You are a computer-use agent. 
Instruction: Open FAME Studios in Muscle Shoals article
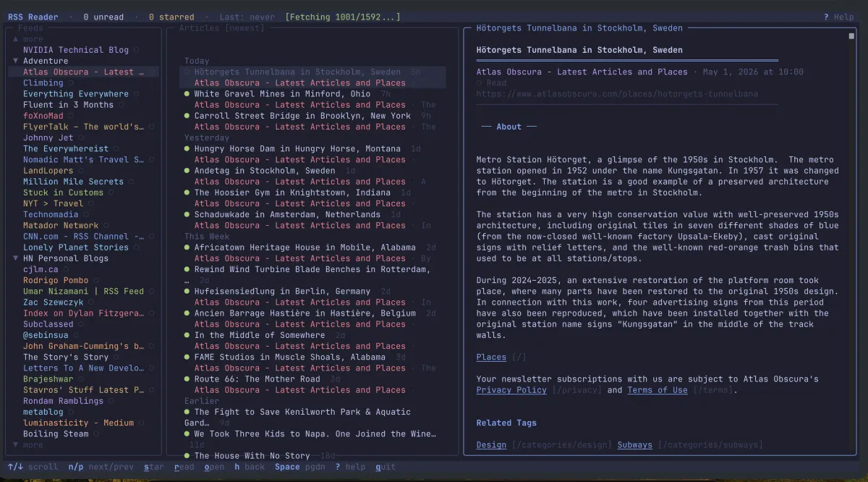pos(290,358)
